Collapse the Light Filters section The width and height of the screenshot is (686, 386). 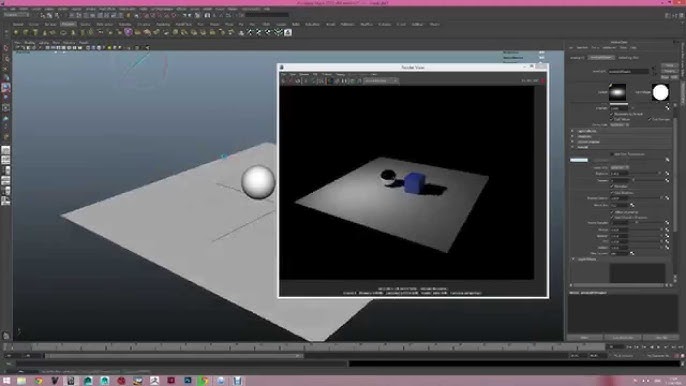tap(573, 259)
